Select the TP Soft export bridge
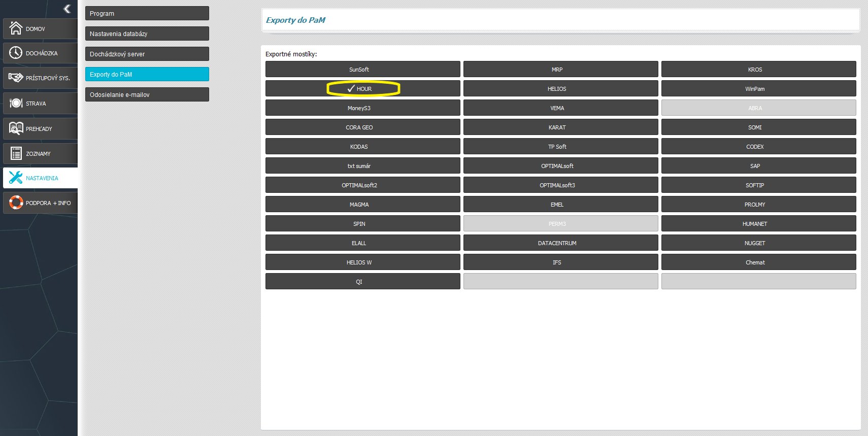The width and height of the screenshot is (868, 436). click(x=561, y=146)
